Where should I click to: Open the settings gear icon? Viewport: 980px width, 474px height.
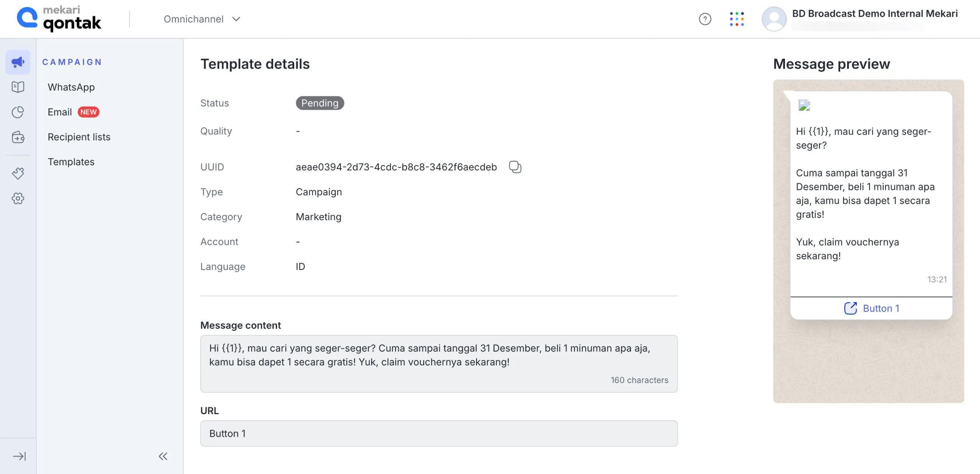[18, 198]
